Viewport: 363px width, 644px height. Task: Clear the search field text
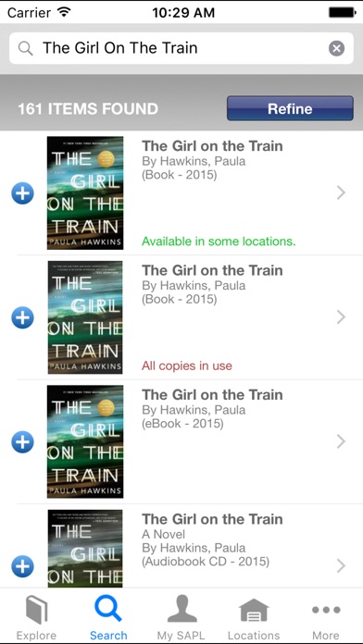337,48
